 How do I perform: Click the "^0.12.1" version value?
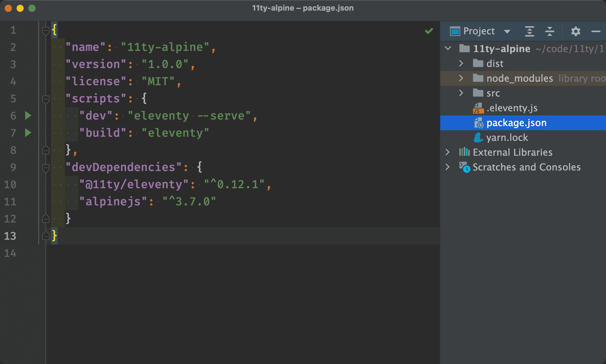pos(234,184)
